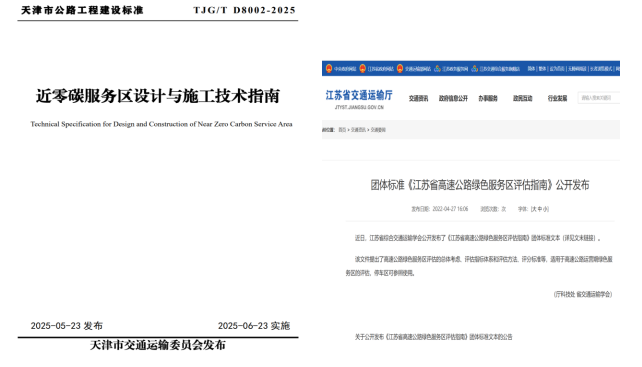The image size is (642, 367).
Task: Open the 办事服务 navigation menu
Action: [488, 98]
